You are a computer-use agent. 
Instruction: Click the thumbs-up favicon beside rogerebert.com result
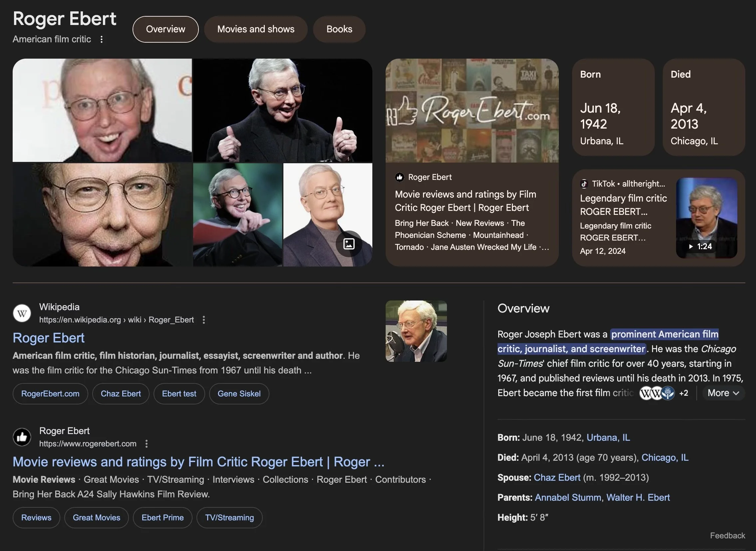[22, 437]
